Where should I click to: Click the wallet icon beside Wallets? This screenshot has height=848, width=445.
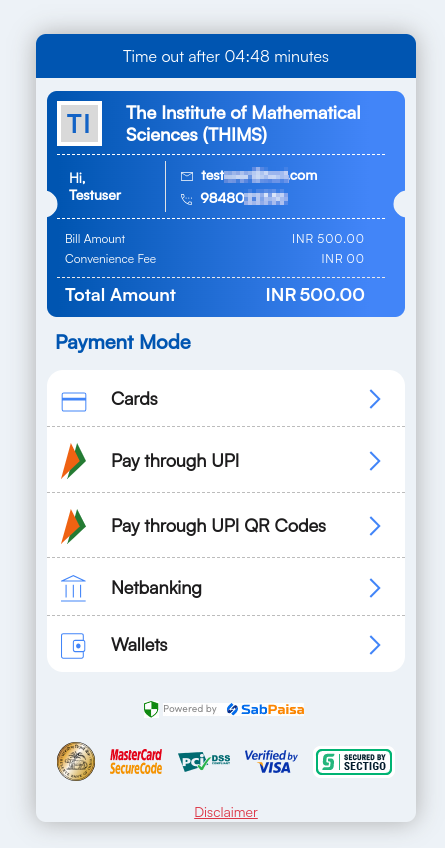(x=73, y=646)
